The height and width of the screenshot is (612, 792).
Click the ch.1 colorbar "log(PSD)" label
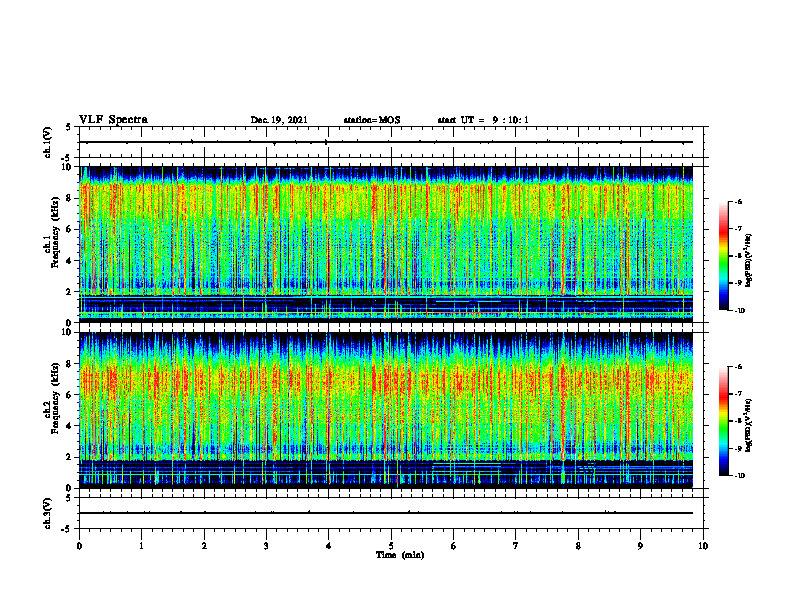[749, 260]
